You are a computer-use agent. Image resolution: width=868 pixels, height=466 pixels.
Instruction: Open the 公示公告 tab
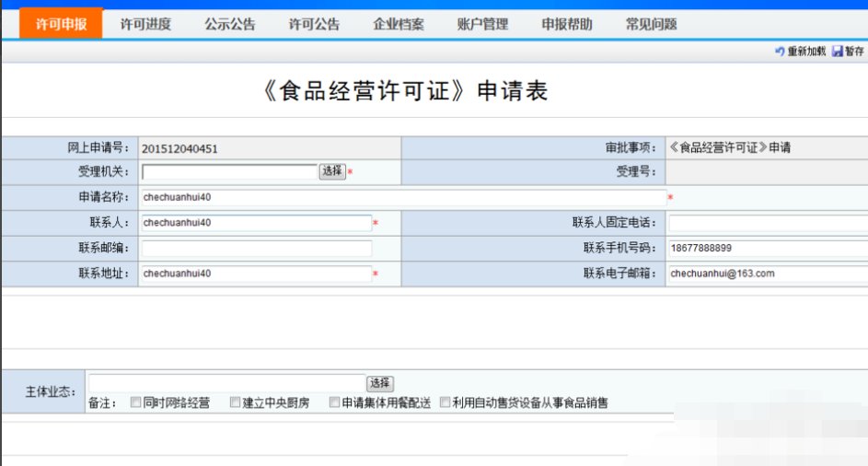pos(230,24)
